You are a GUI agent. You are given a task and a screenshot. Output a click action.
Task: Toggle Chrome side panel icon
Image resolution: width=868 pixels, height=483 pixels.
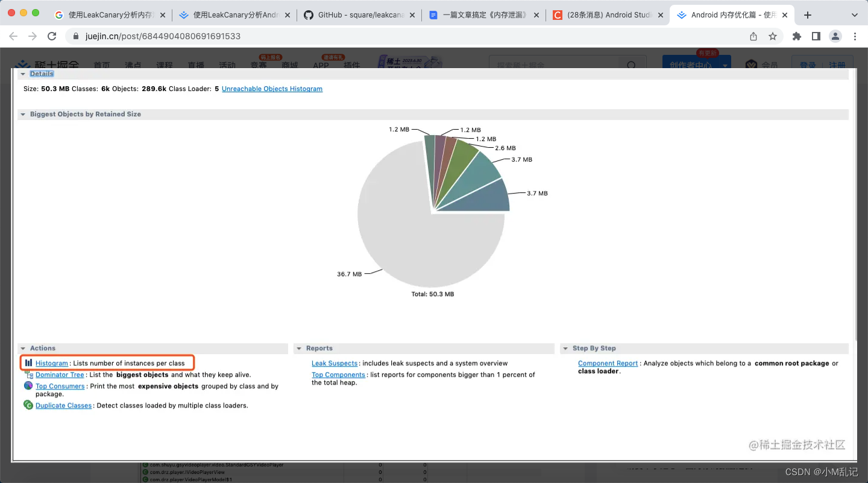(x=816, y=36)
